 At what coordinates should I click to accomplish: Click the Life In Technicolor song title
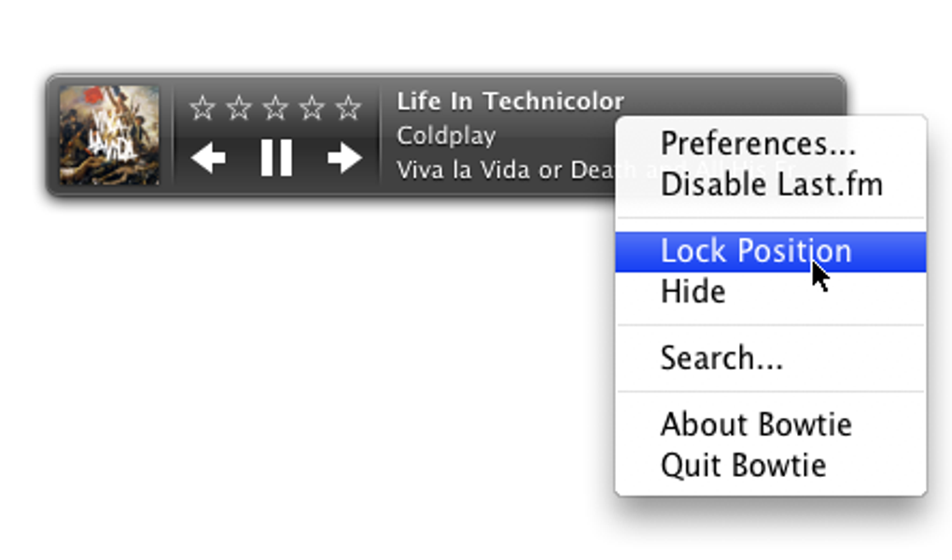pyautogui.click(x=510, y=101)
